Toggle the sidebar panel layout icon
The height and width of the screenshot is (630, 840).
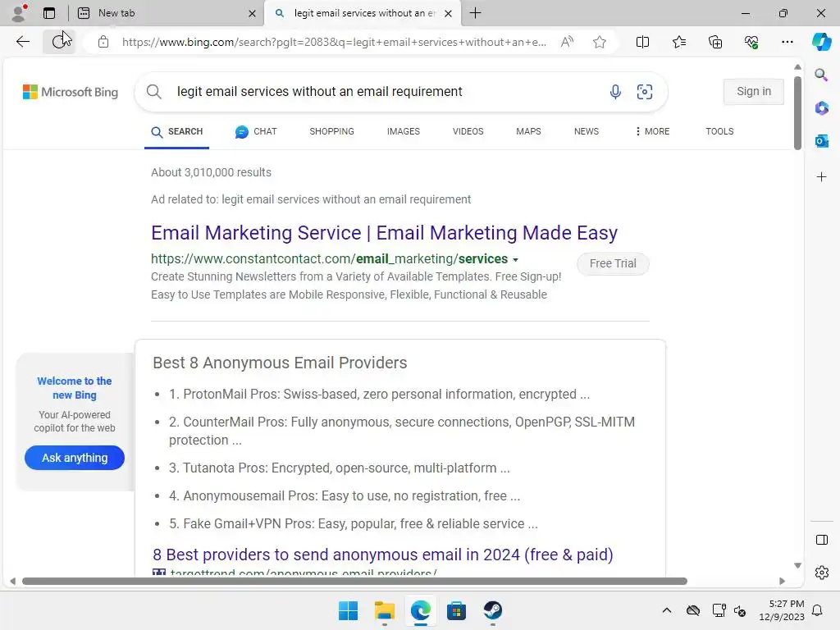click(x=821, y=540)
